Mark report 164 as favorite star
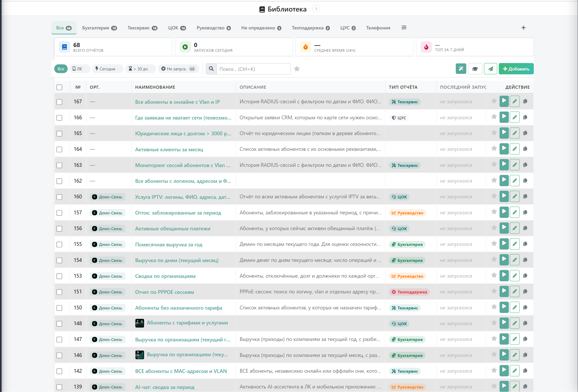Viewport: 578px width, 392px height. pyautogui.click(x=494, y=148)
